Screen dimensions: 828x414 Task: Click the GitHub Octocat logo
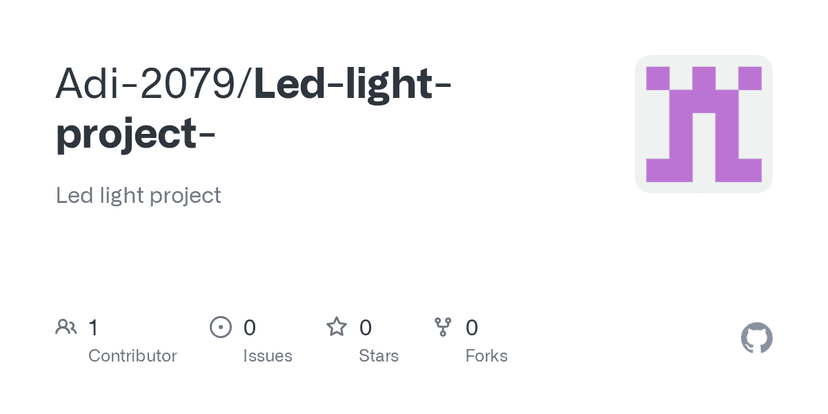click(756, 338)
